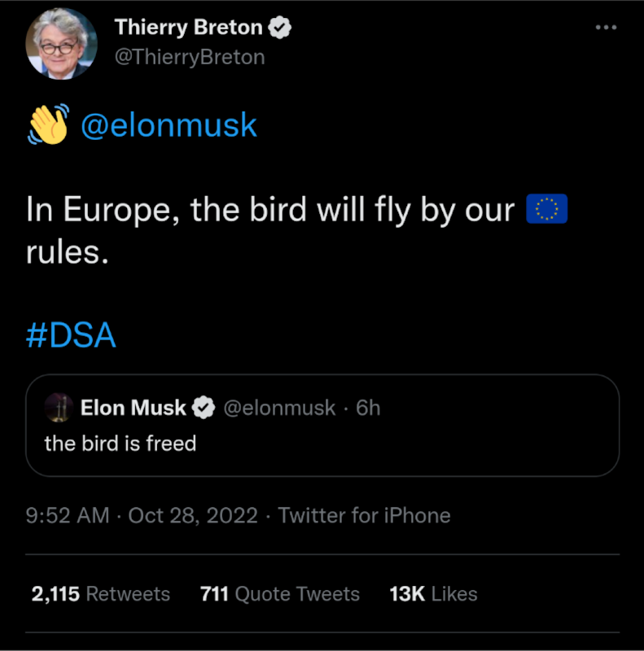Viewport: 644px width, 651px height.
Task: Click Thierry Breton's profile avatar
Action: [x=62, y=43]
